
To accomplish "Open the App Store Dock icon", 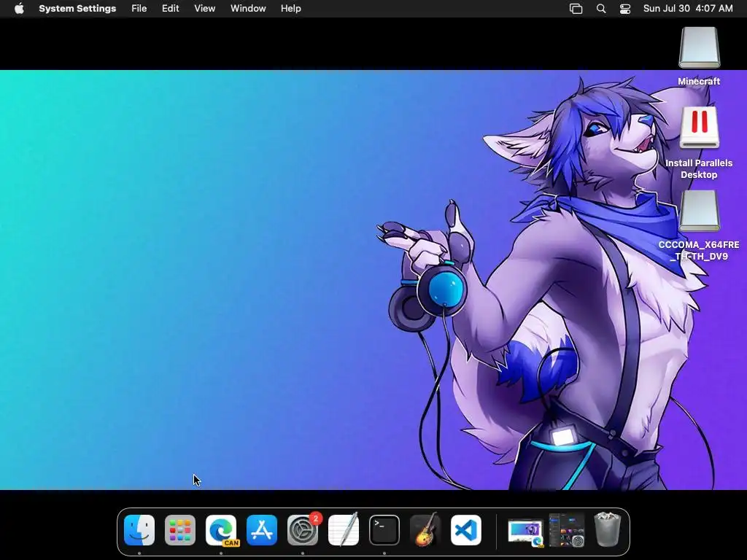I will click(x=262, y=530).
